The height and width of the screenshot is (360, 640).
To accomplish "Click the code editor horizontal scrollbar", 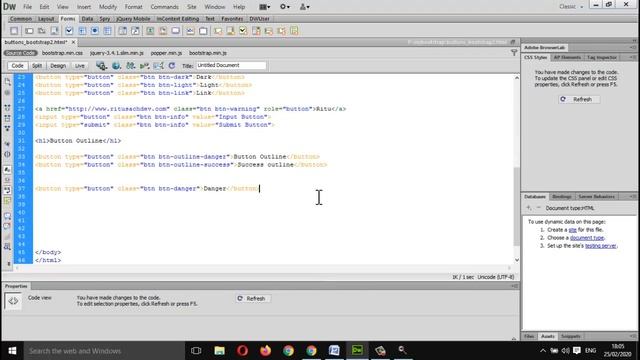I will [263, 268].
